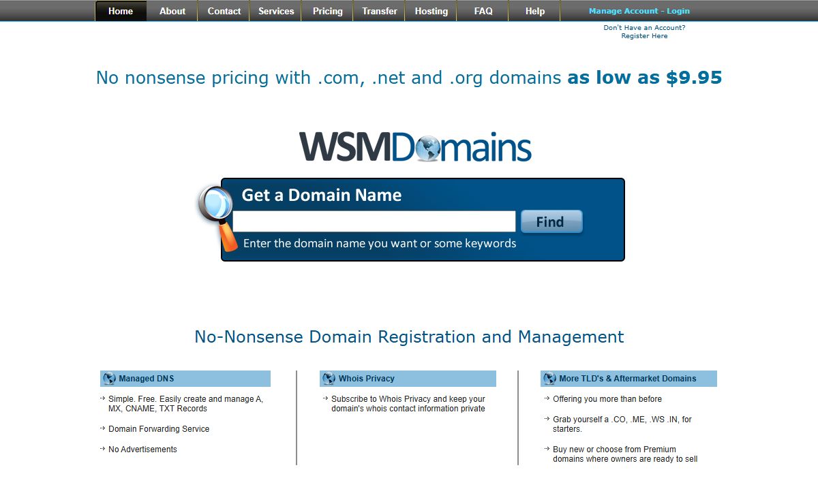The image size is (818, 504).
Task: Click "Don't Have an Account?" text
Action: tap(644, 28)
